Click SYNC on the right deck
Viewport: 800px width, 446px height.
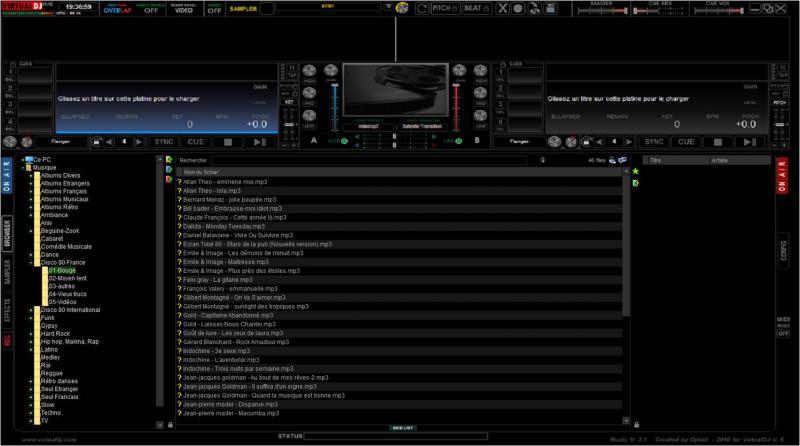(654, 142)
